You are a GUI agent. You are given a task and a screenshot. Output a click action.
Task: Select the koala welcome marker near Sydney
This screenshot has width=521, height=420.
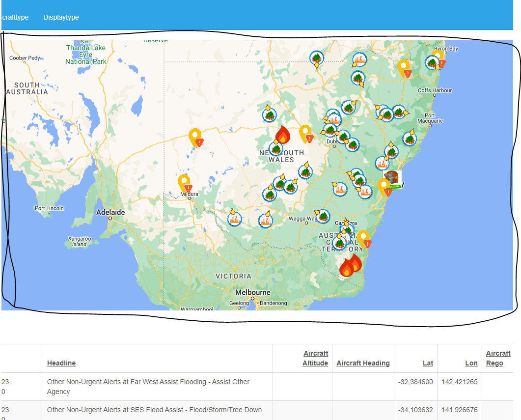[392, 179]
